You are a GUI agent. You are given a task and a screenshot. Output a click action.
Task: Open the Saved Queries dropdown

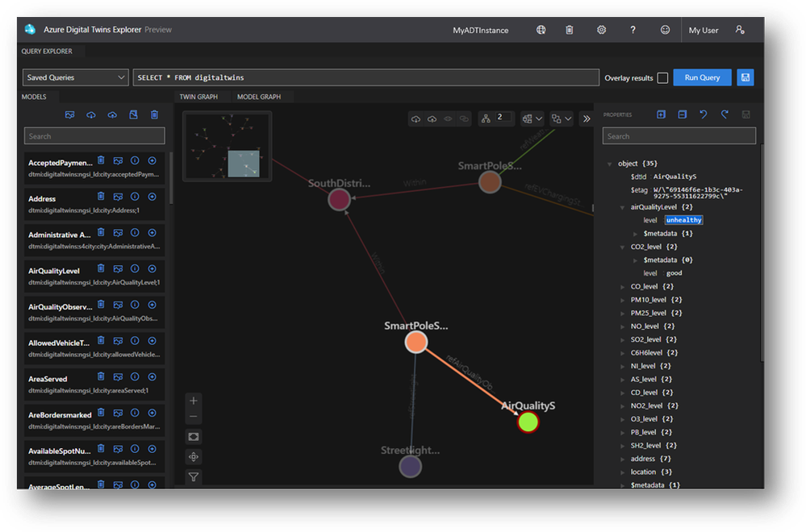point(76,77)
